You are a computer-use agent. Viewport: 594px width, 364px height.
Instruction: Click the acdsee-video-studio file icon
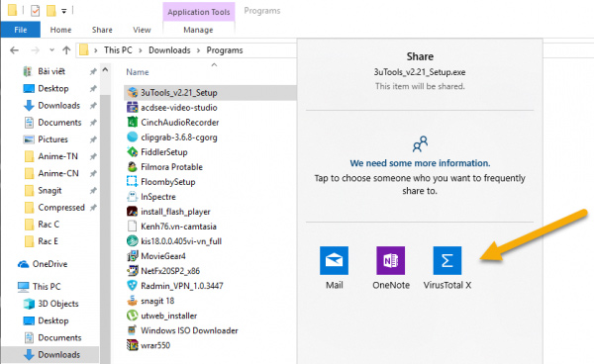[x=133, y=107]
